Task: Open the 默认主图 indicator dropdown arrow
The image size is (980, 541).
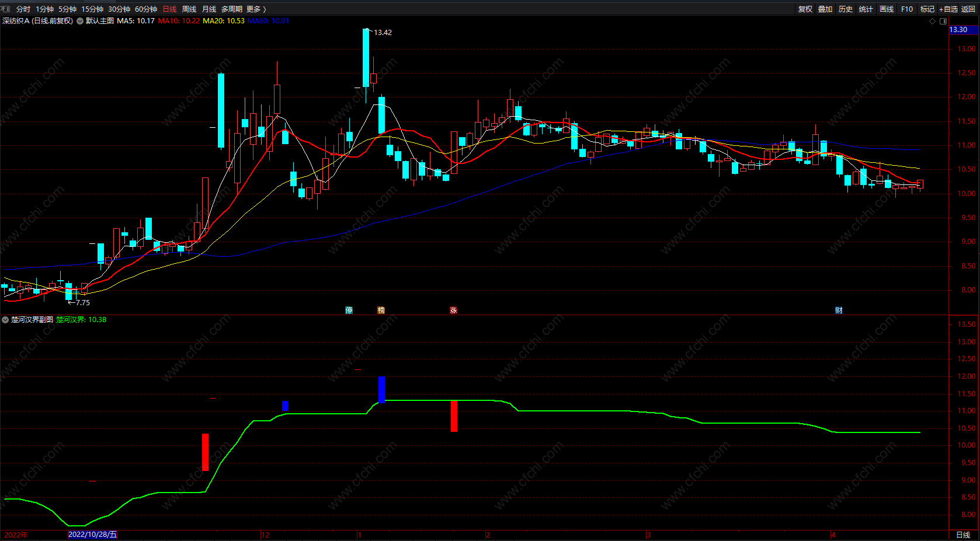Action: point(80,21)
